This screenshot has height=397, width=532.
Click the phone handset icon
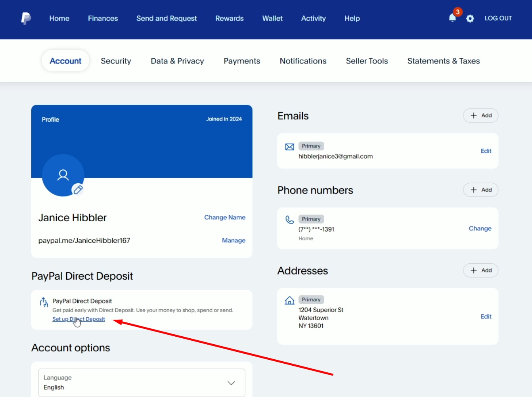pos(290,220)
